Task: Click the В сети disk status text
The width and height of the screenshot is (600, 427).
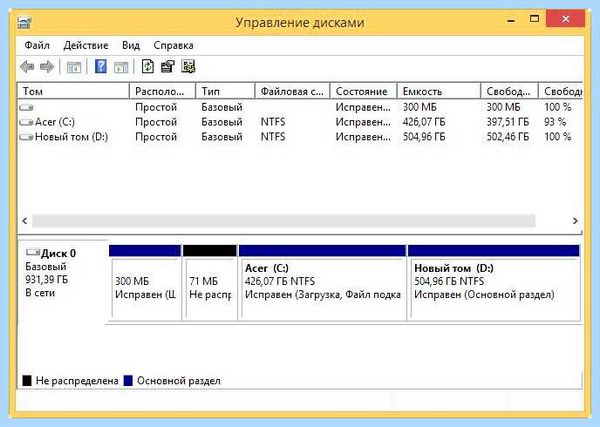Action: 40,293
